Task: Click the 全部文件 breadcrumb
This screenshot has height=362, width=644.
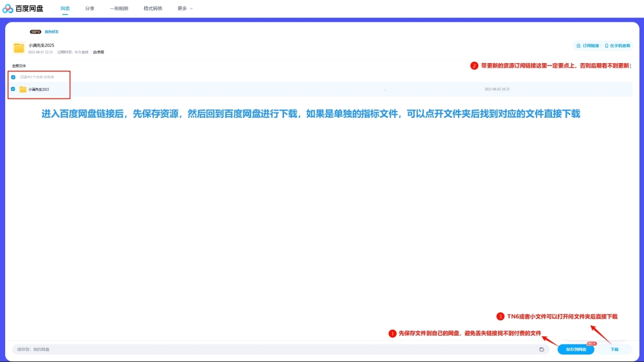Action: (19, 66)
